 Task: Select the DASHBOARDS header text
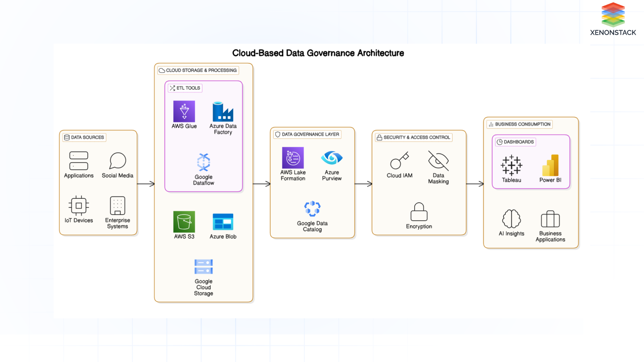coord(519,142)
